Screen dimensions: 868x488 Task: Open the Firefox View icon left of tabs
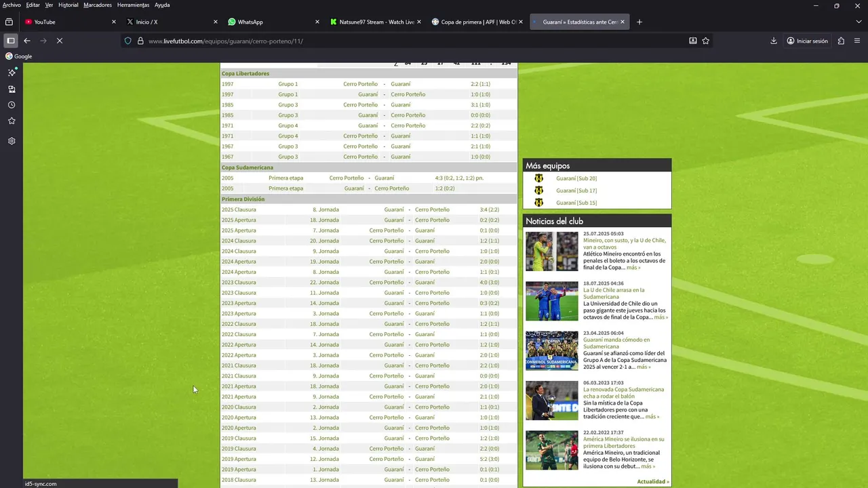click(x=9, y=22)
